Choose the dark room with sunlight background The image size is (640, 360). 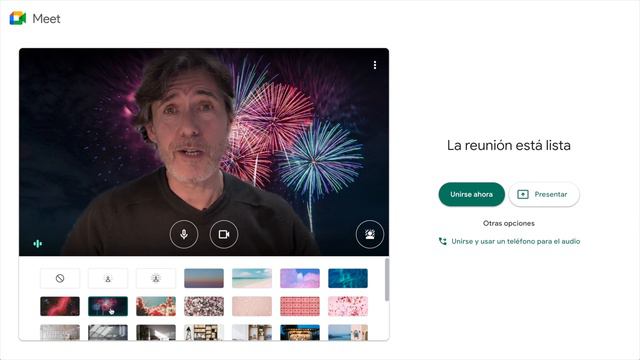[156, 332]
